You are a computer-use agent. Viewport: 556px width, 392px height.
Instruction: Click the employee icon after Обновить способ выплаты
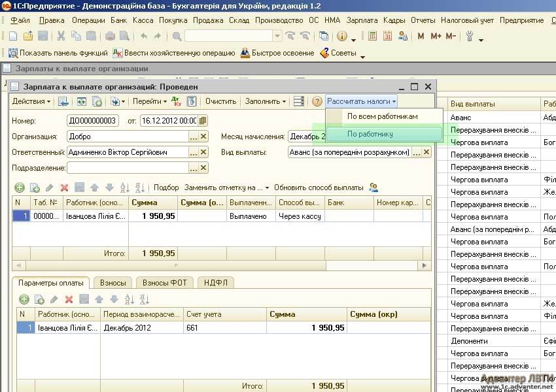tap(374, 188)
